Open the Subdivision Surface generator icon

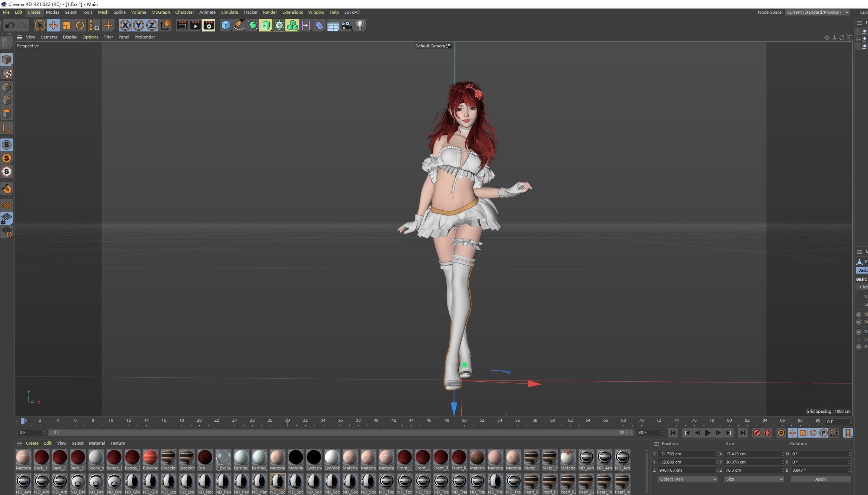tap(253, 25)
